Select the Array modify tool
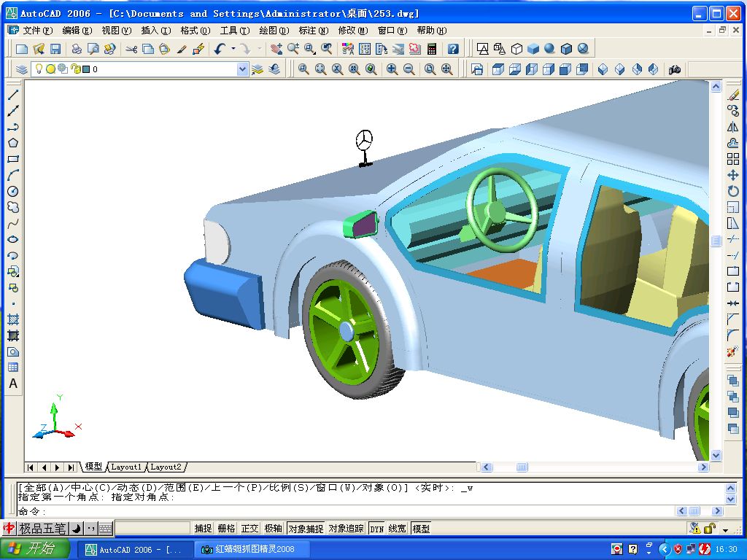Image resolution: width=747 pixels, height=560 pixels. [733, 159]
